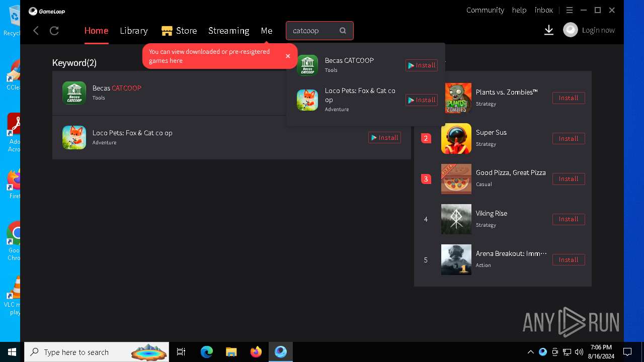Launch Firefox from the taskbar
Viewport: 644px width, 362px height.
256,352
